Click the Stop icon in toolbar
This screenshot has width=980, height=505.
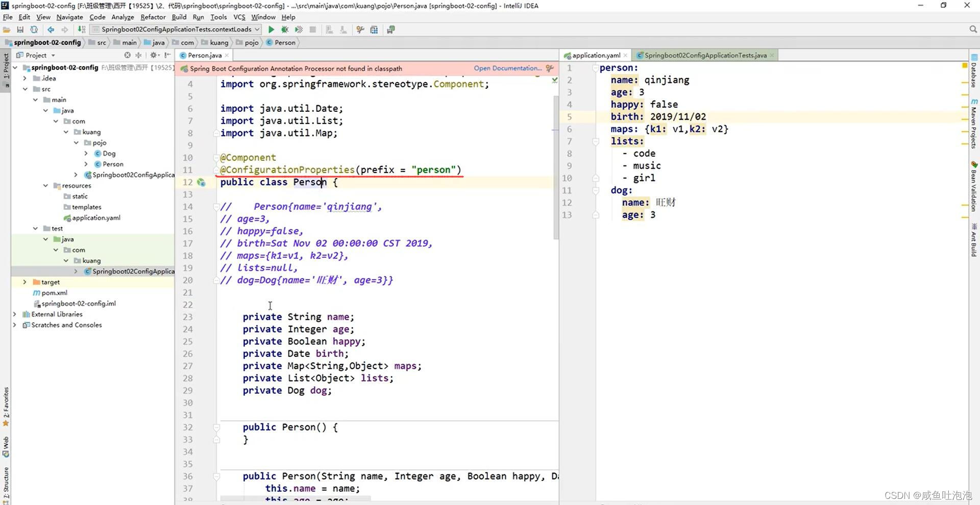[313, 30]
